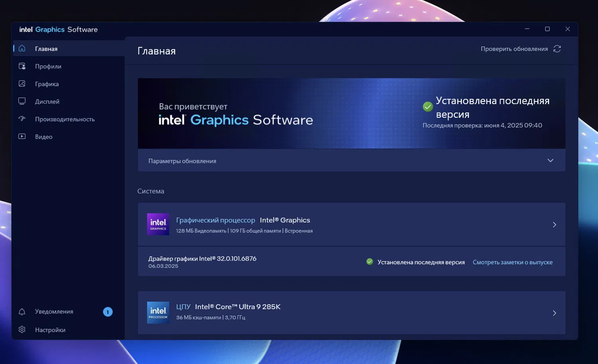The image size is (598, 364).
Task: Open Настройки in the sidebar
Action: 69,330
